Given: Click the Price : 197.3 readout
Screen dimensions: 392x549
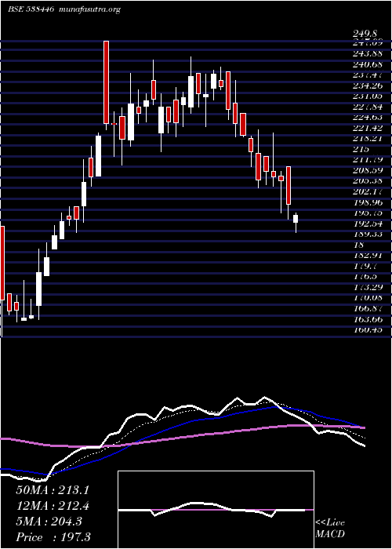Looking at the screenshot, I should click(x=53, y=537).
